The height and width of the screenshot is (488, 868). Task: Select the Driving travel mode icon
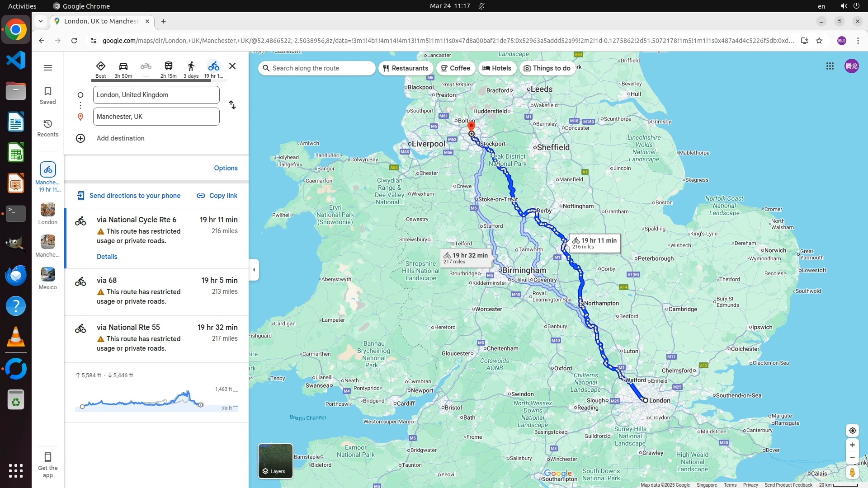point(123,66)
